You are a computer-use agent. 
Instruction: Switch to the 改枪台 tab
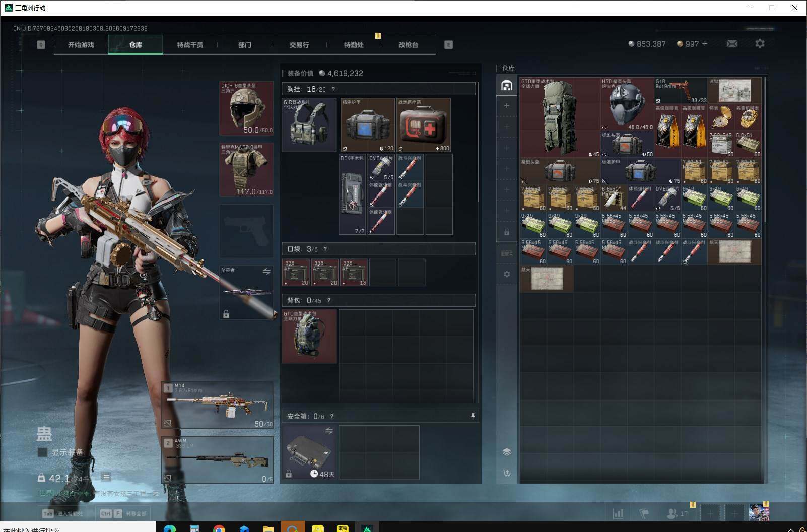pos(408,45)
